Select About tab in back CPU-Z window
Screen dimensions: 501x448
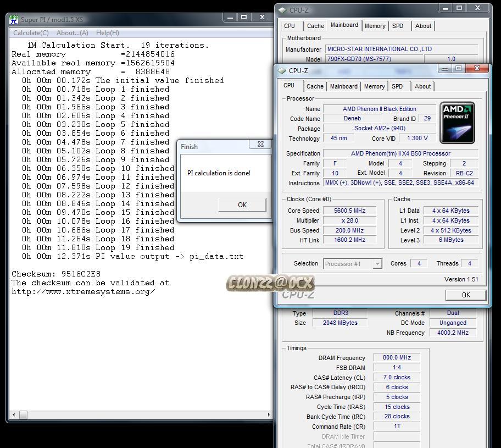423,26
